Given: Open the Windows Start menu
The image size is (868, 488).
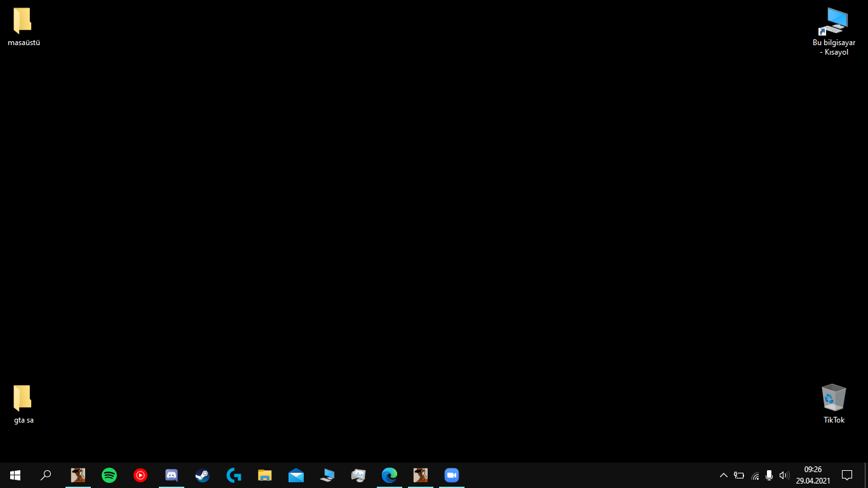Looking at the screenshot, I should point(15,475).
